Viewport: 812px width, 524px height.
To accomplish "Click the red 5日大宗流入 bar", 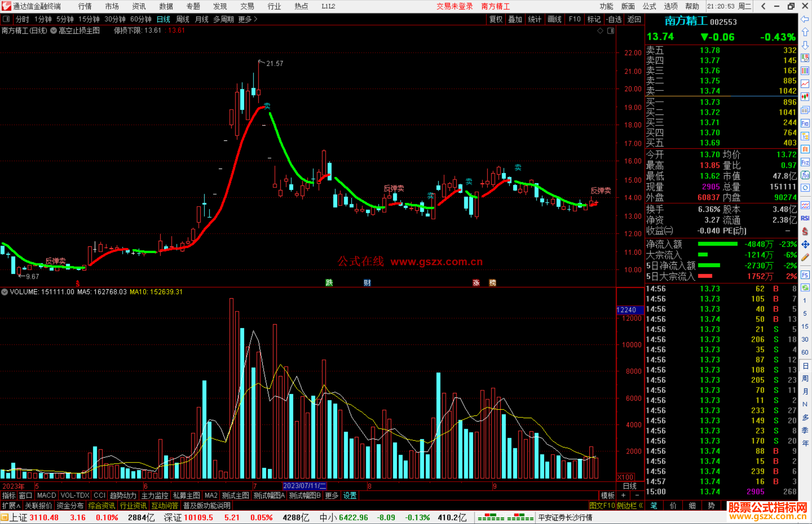I will (x=705, y=276).
